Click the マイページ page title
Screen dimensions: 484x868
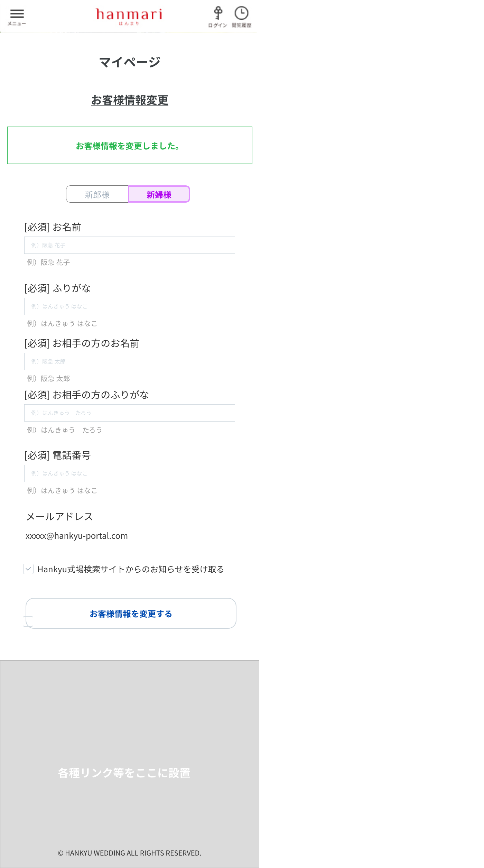coord(130,62)
